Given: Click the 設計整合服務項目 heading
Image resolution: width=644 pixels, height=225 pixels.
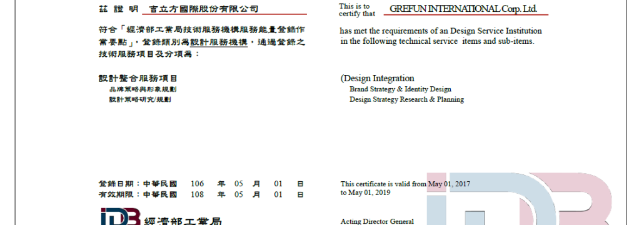Looking at the screenshot, I should [138, 78].
